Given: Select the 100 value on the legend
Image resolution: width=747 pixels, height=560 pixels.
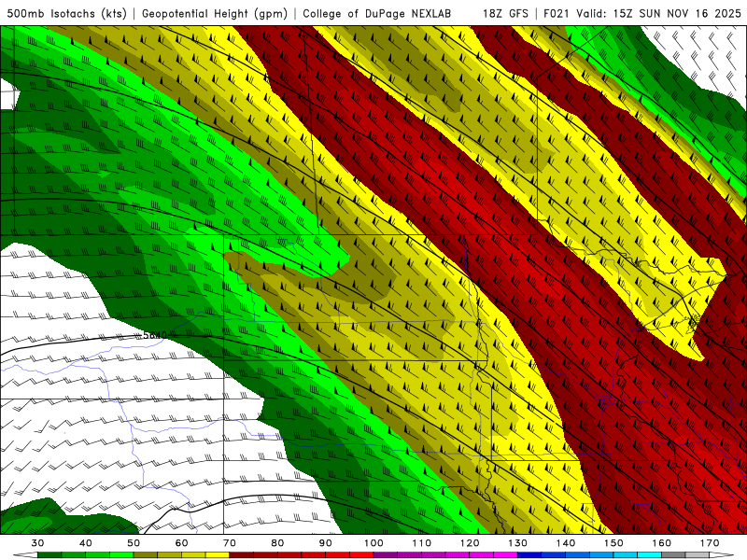Looking at the screenshot, I should (373, 543).
